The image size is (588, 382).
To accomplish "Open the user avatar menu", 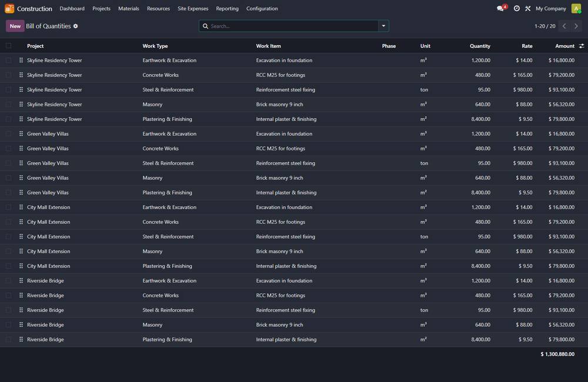I will click(576, 8).
